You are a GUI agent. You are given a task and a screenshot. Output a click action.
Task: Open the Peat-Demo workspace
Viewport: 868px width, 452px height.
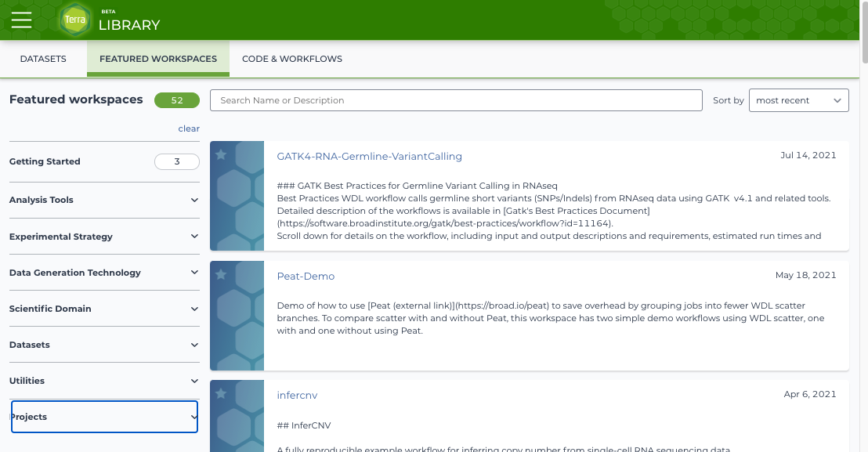tap(306, 276)
